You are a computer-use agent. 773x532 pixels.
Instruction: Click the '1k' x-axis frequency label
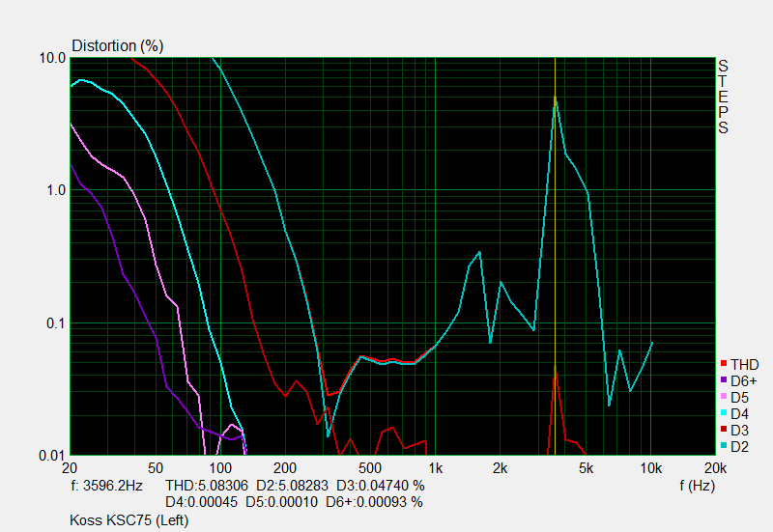[x=436, y=468]
